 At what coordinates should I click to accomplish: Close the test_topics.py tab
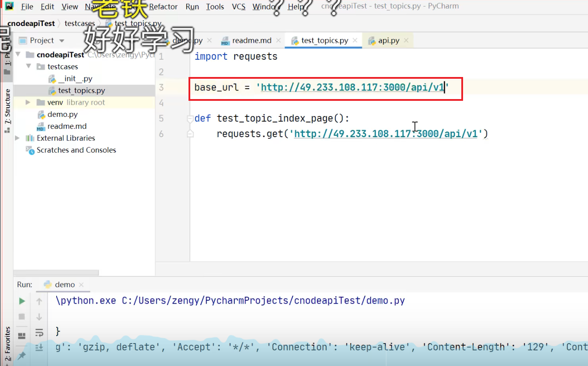click(x=355, y=40)
